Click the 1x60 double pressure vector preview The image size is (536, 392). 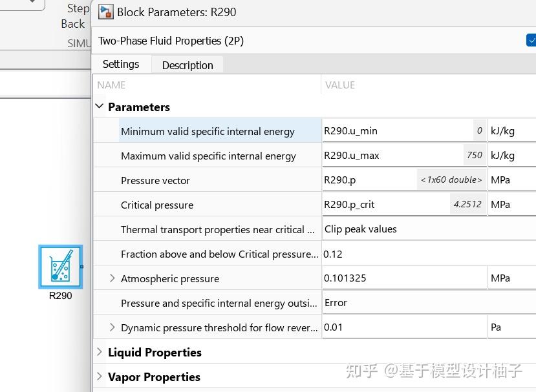click(451, 179)
